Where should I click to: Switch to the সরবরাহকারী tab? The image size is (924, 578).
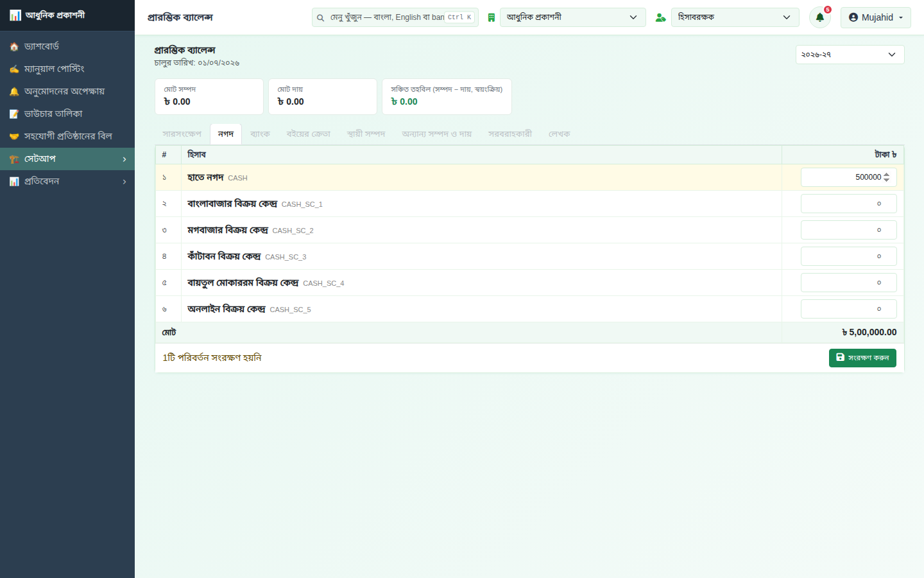click(510, 134)
